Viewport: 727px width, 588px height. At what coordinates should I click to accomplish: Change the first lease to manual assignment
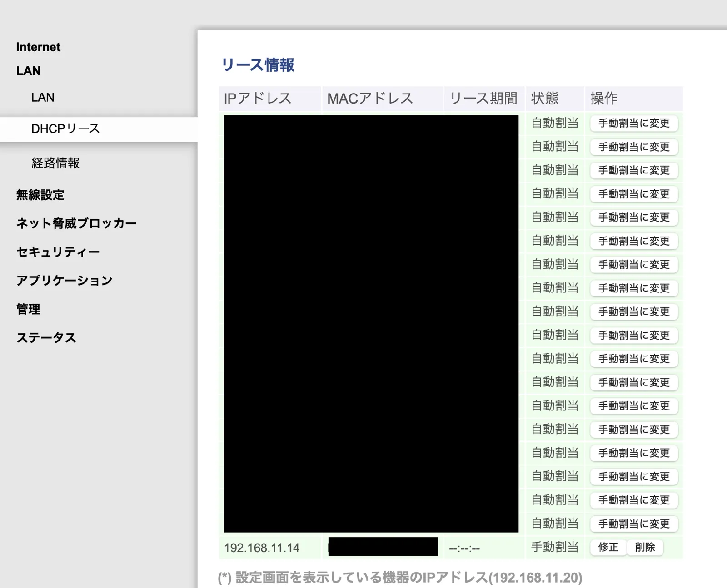633,123
